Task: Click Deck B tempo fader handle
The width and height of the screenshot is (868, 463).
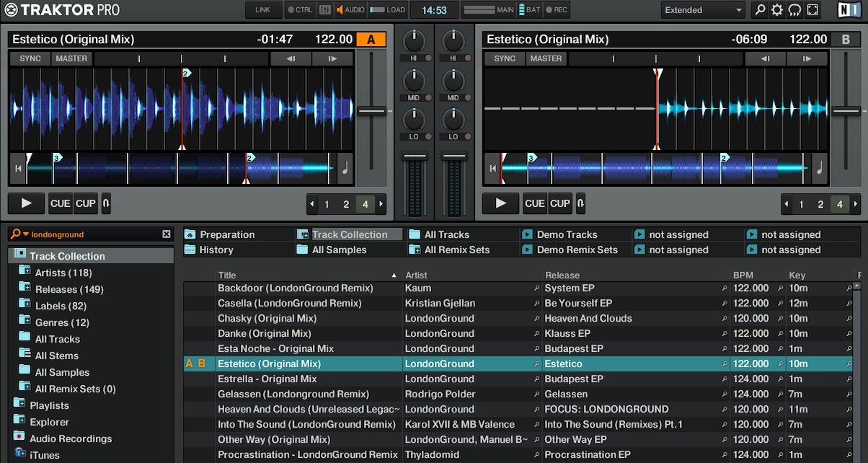Action: pos(846,111)
